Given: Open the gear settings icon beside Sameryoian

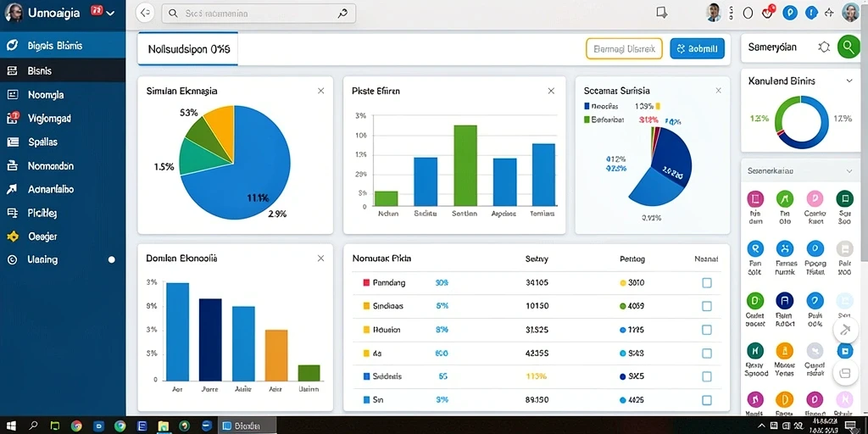Looking at the screenshot, I should point(824,47).
